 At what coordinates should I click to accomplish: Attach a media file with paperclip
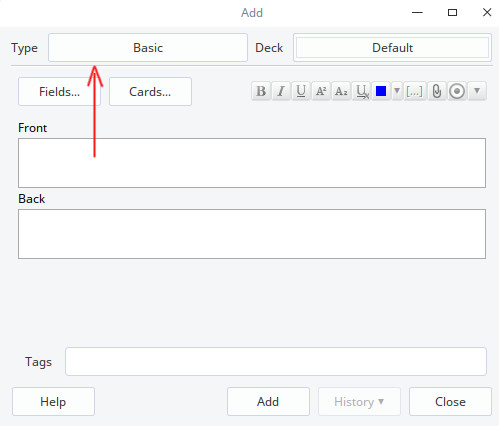point(437,91)
